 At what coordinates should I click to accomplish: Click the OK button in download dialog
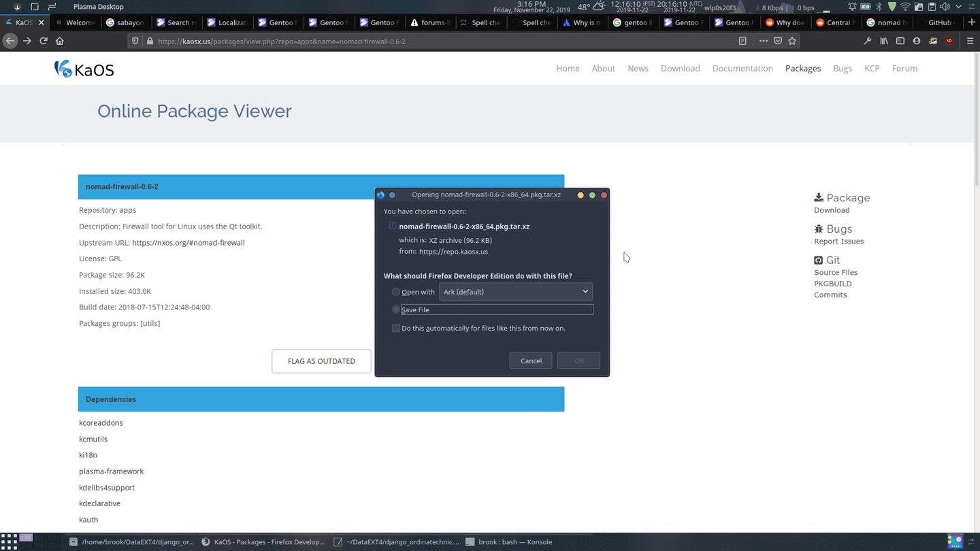point(578,361)
